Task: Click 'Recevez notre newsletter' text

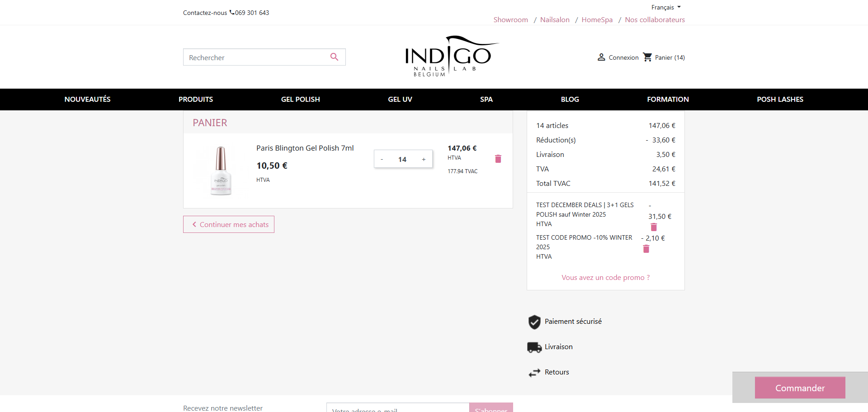Action: 223,408
